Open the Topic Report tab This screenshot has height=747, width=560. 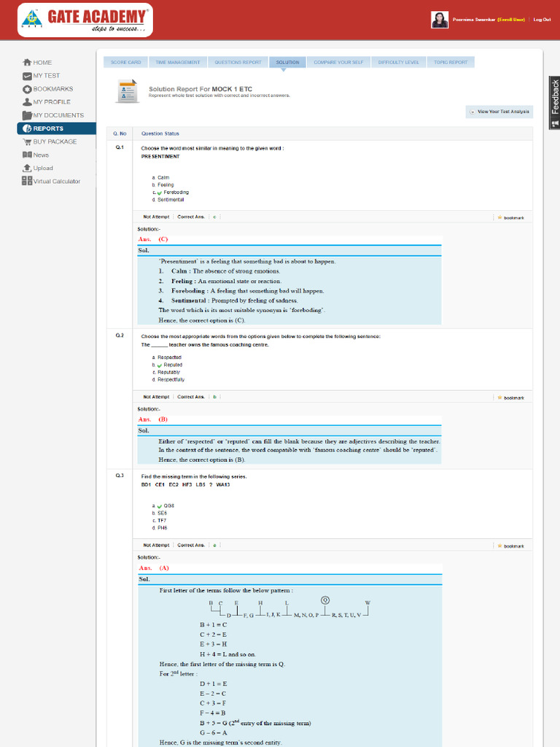point(451,63)
